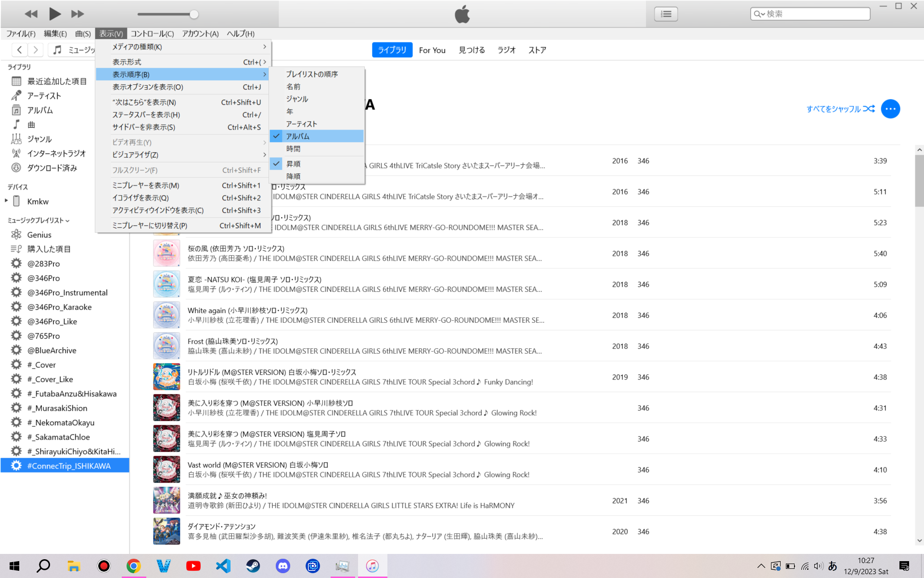
Task: Check the 降順 descending sort option
Action: (x=293, y=176)
